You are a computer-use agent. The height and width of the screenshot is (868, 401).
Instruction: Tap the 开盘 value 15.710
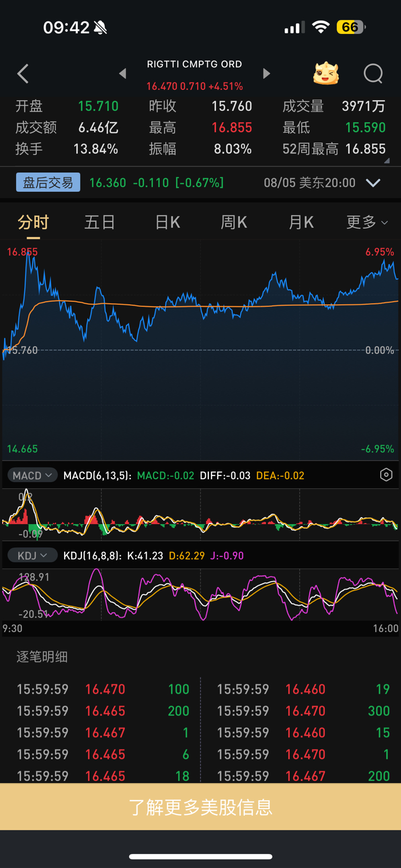click(x=98, y=106)
